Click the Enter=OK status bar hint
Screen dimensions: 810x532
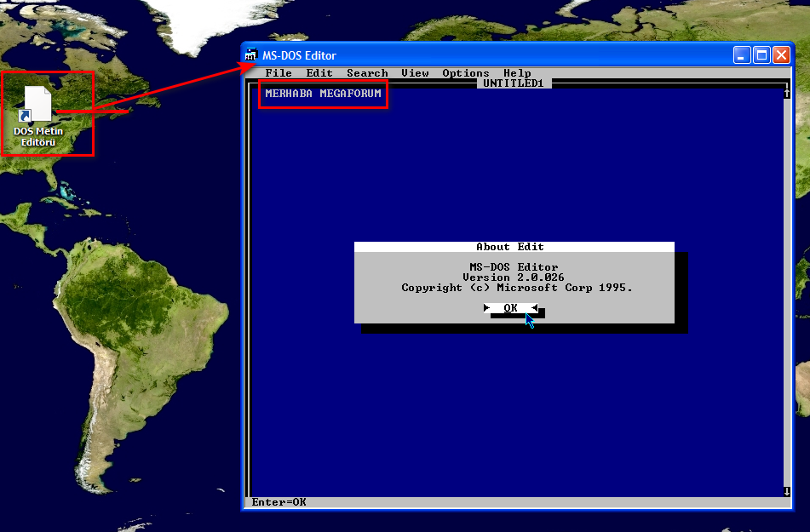(x=279, y=502)
